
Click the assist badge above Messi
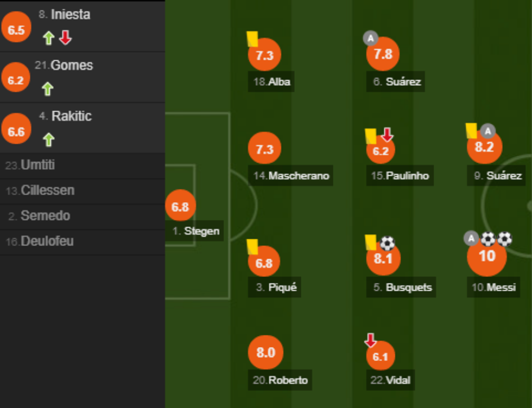471,238
